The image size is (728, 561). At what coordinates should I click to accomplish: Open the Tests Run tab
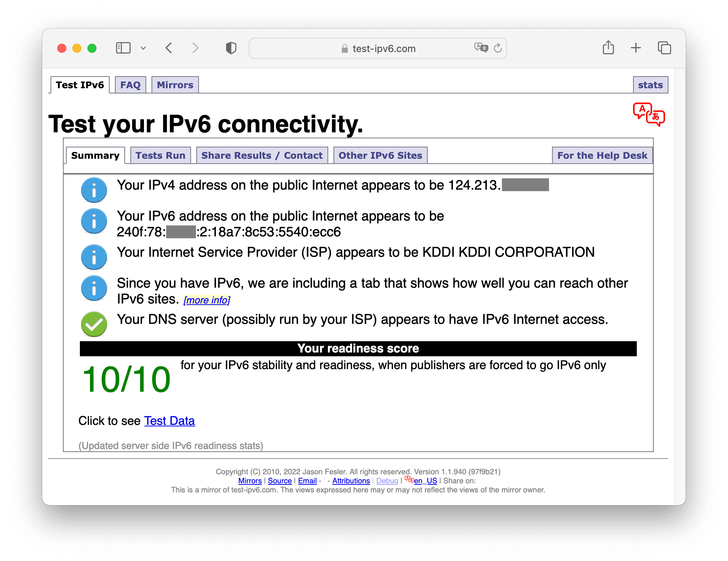(161, 155)
